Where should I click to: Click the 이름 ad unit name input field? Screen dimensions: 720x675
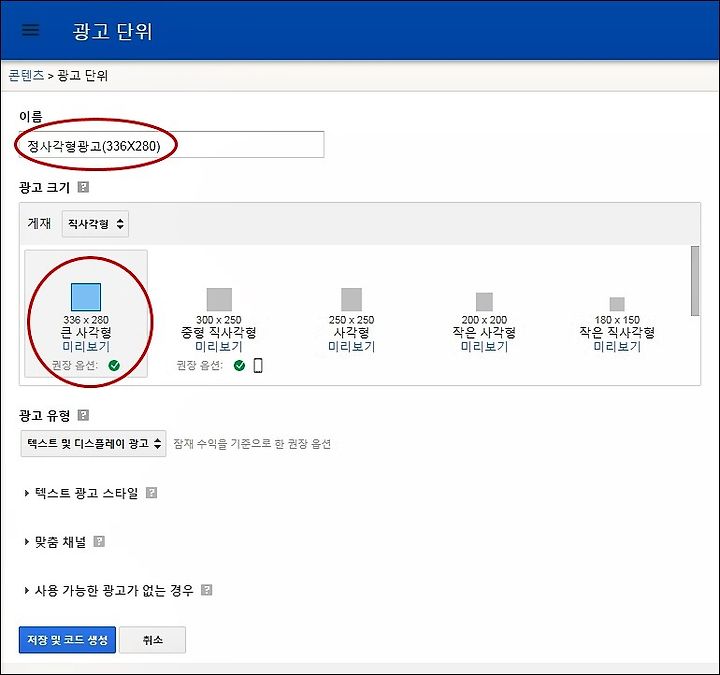click(x=171, y=145)
